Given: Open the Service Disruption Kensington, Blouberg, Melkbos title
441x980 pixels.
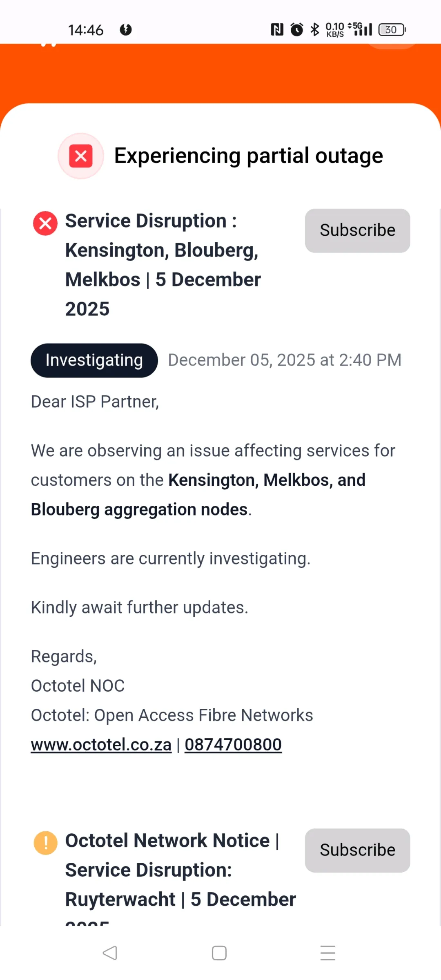Looking at the screenshot, I should click(163, 264).
